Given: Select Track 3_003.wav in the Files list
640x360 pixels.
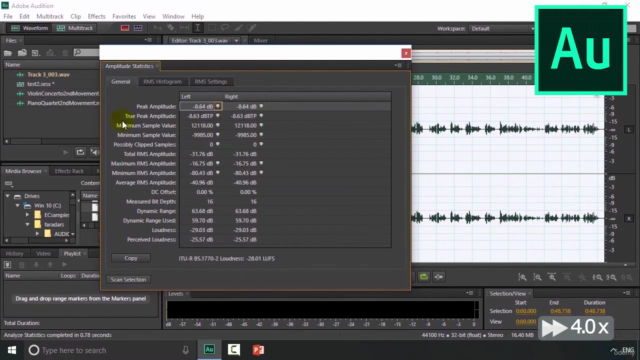Looking at the screenshot, I should point(48,75).
